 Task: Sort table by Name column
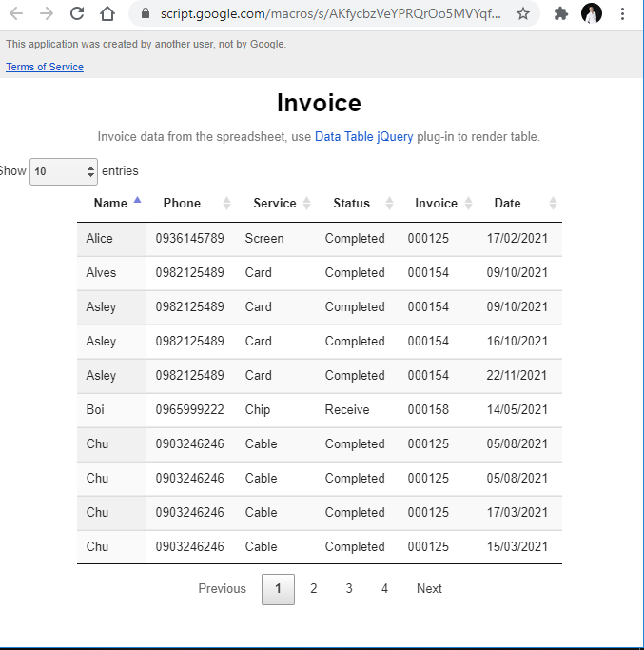point(111,203)
